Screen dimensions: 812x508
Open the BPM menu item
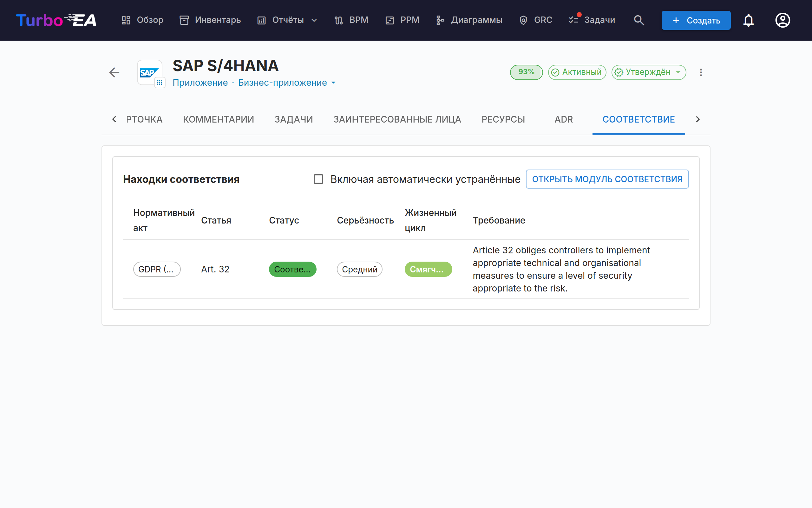351,20
